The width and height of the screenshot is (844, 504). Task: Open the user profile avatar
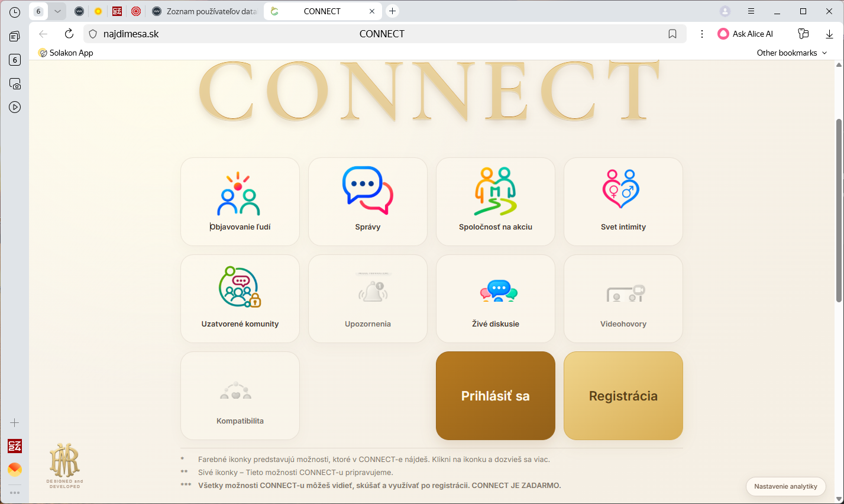click(725, 11)
